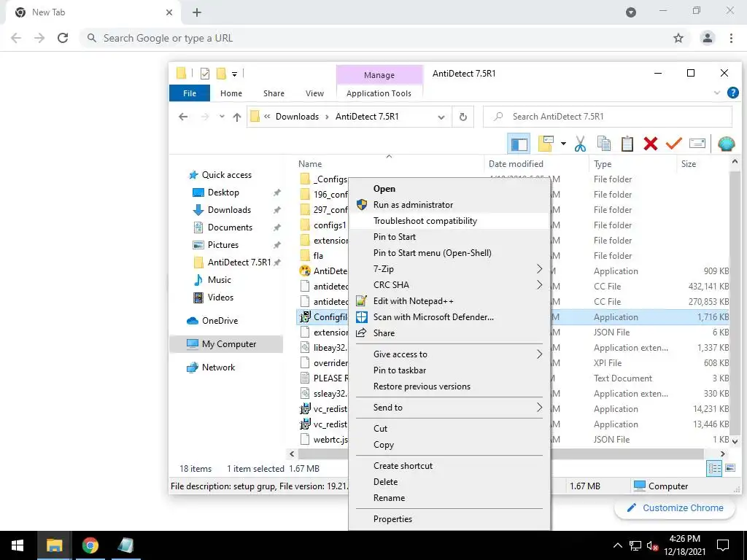Screen dimensions: 747x560
Task: Expand the CRC SHA submenu
Action: pos(449,285)
